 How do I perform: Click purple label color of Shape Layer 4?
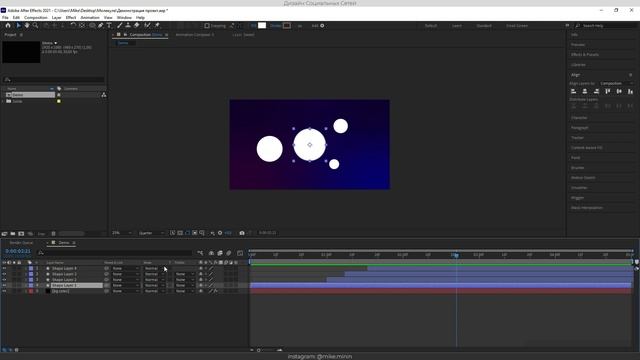point(31,269)
